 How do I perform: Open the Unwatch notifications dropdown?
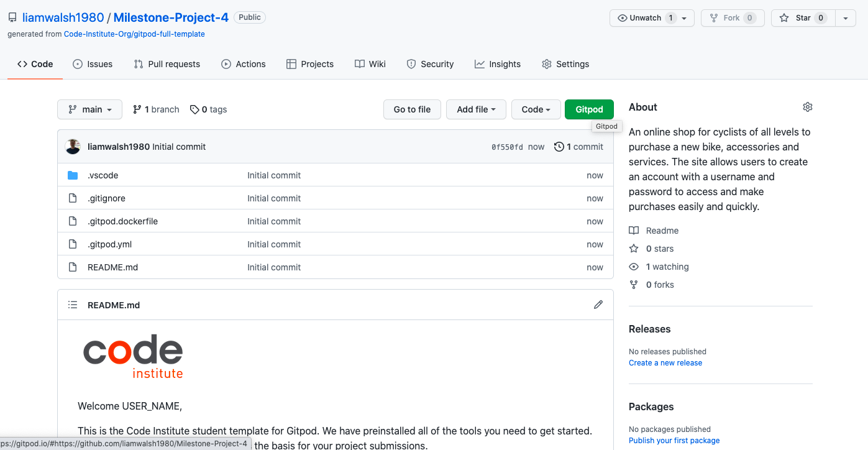[652, 18]
